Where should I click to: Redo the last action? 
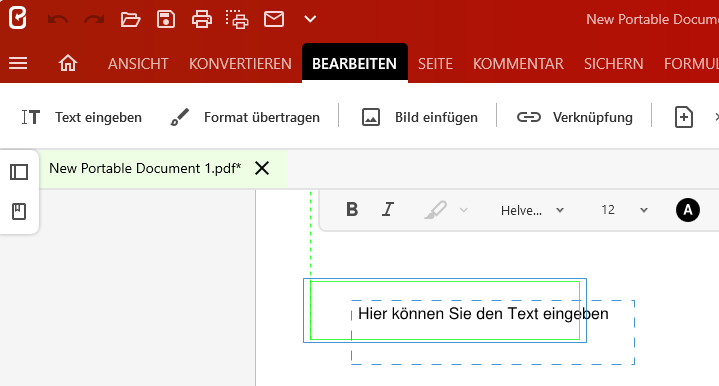pos(94,19)
